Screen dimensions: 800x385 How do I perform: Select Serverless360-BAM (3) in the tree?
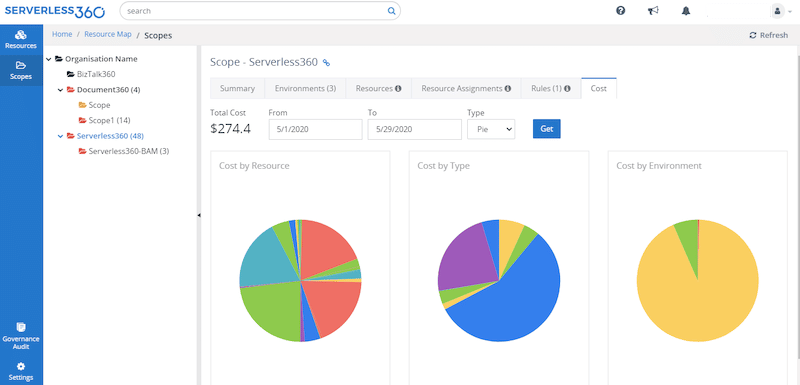click(129, 151)
